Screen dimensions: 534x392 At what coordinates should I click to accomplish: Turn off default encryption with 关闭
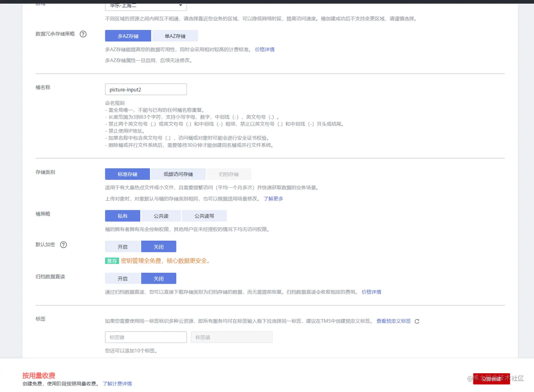[x=159, y=247]
